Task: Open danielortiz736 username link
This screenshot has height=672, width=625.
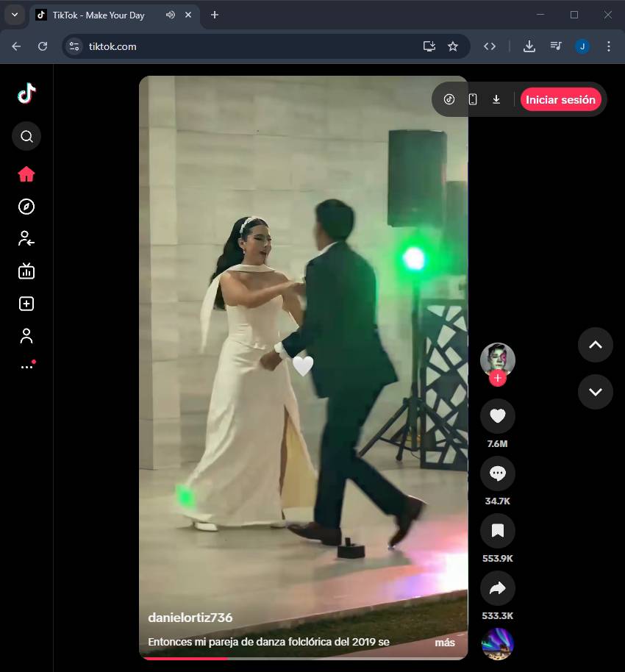Action: pyautogui.click(x=190, y=618)
